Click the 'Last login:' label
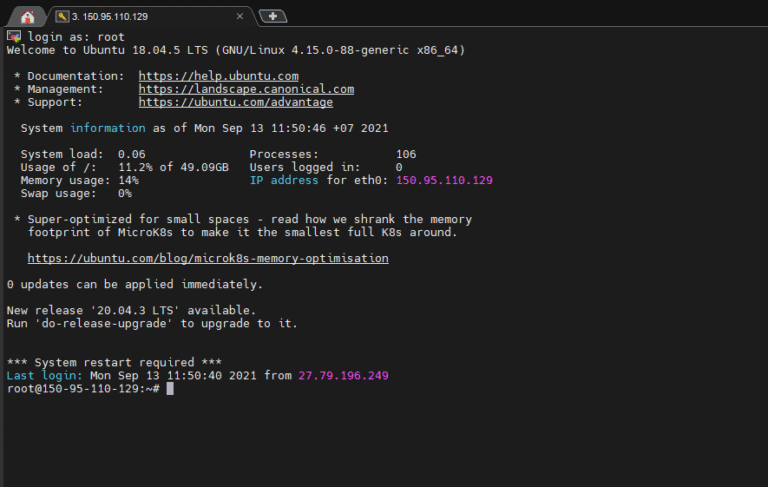This screenshot has width=768, height=487. (45, 376)
